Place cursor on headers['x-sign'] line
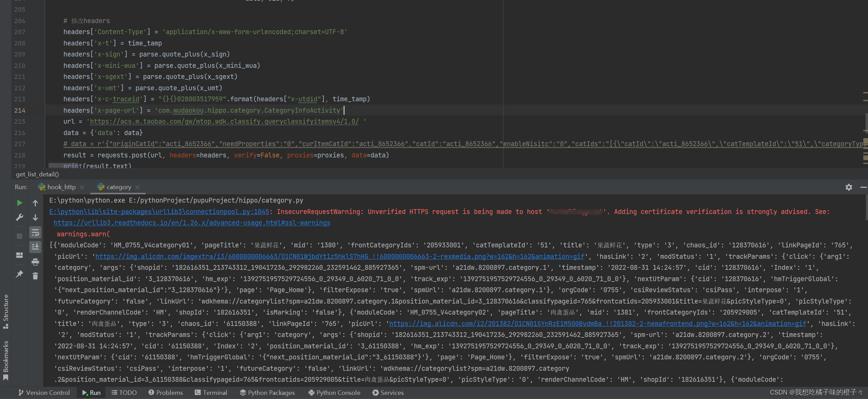The width and height of the screenshot is (868, 399). (146, 54)
